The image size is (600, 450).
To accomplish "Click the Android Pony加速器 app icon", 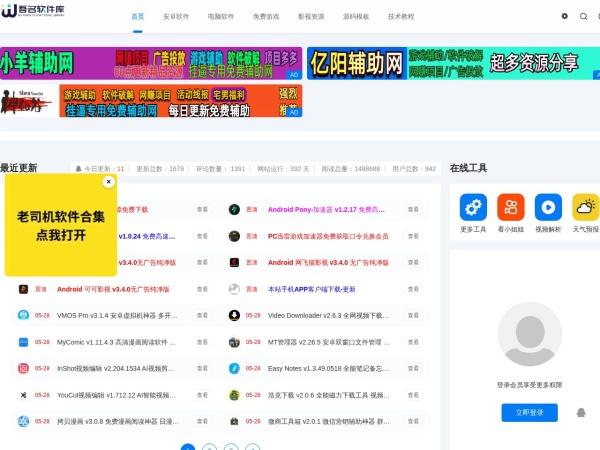I will [234, 209].
